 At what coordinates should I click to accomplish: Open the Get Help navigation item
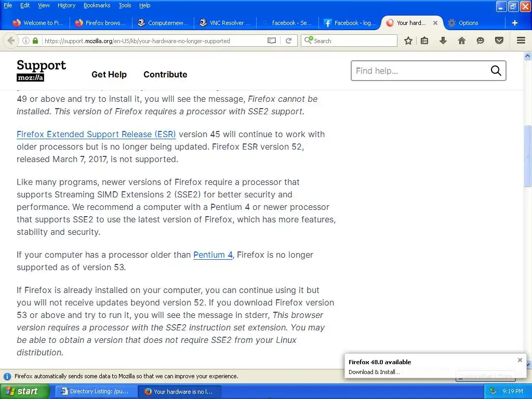click(109, 74)
